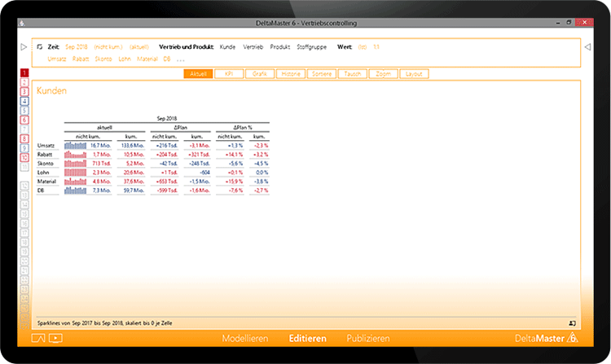Go to report page 10
The width and height of the screenshot is (611, 364).
pyautogui.click(x=24, y=158)
